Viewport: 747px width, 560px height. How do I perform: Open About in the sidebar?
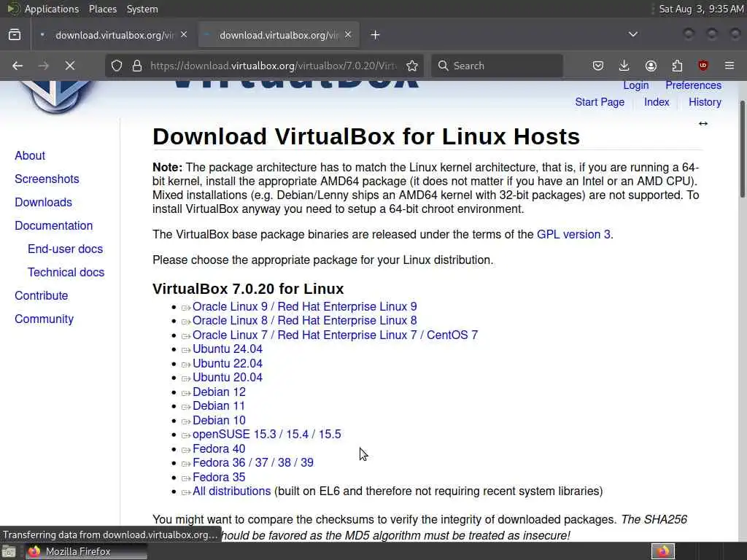pyautogui.click(x=29, y=156)
